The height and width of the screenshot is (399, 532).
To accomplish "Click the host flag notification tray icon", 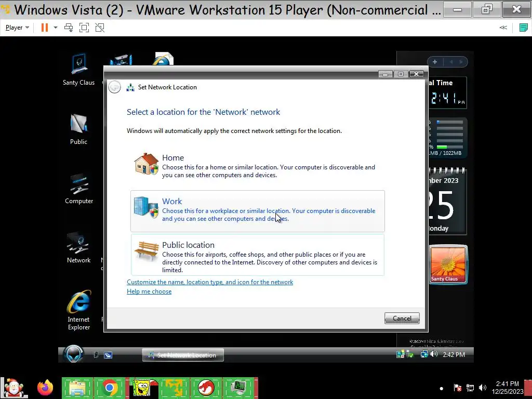I will pos(457,388).
